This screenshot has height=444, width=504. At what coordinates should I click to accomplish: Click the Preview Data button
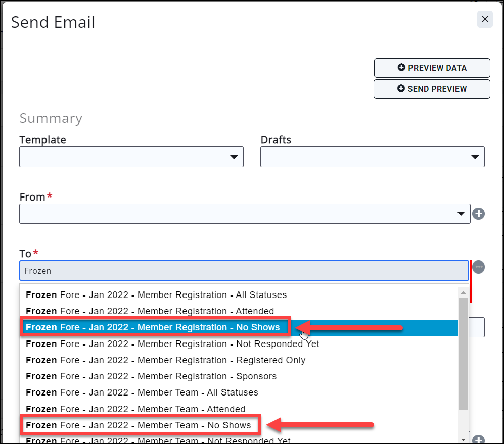(432, 68)
